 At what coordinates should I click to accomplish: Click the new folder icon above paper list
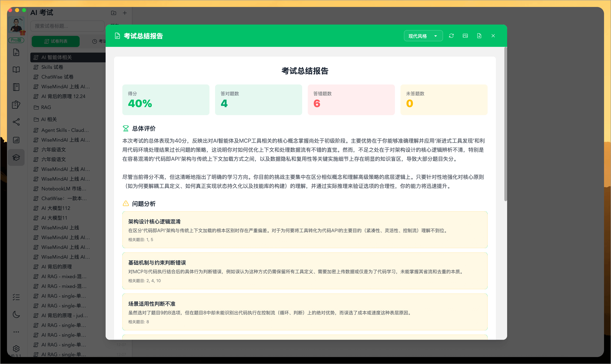pyautogui.click(x=114, y=13)
